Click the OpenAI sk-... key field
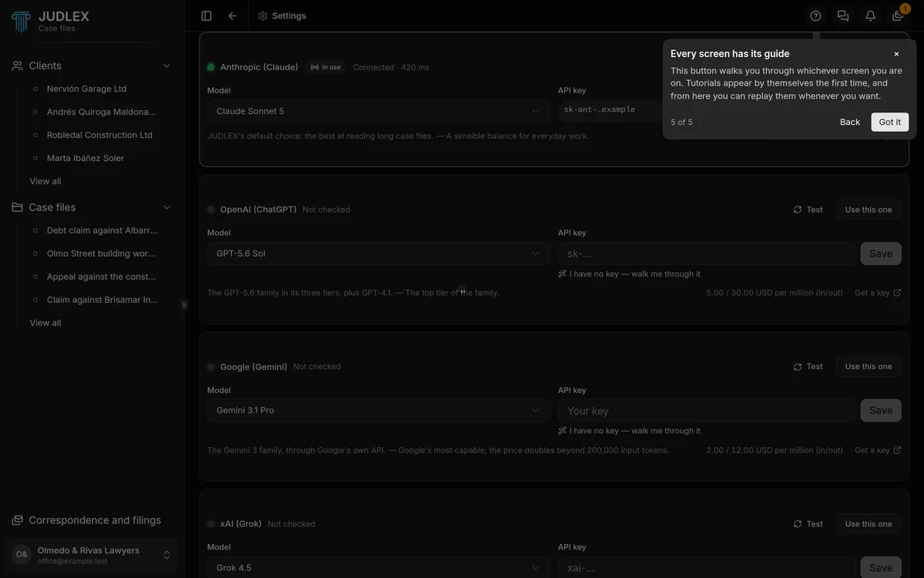Viewport: 924px width, 578px height. (x=707, y=254)
